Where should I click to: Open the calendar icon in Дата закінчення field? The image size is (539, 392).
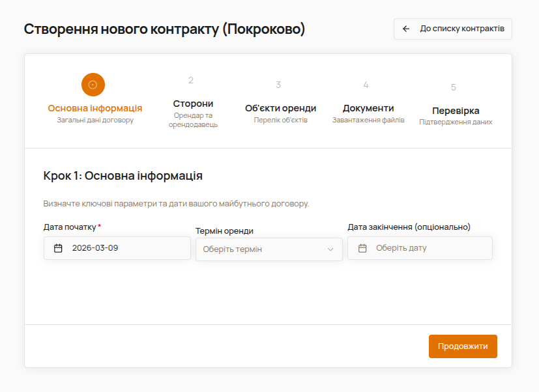click(363, 247)
